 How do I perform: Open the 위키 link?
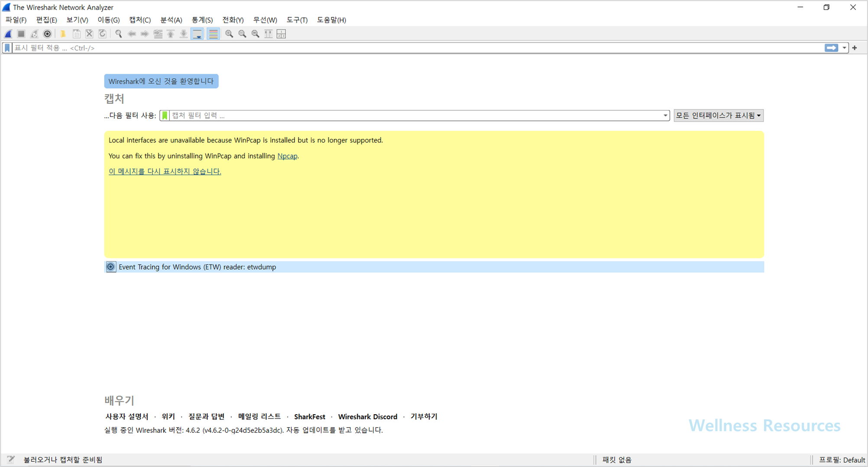tap(168, 416)
